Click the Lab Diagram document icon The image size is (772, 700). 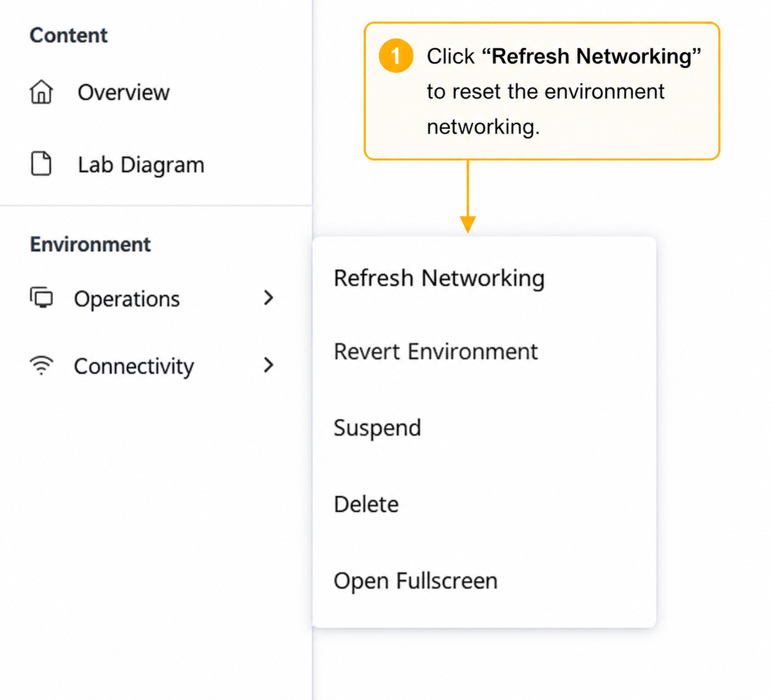tap(41, 164)
